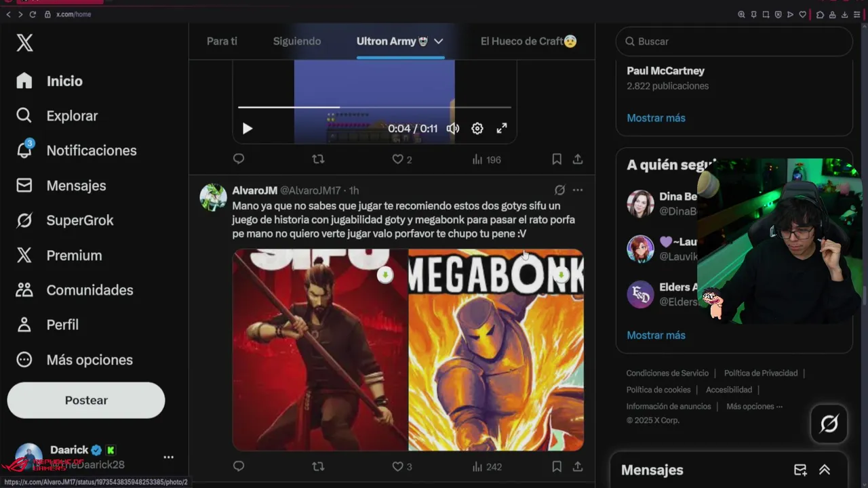Switch to the Siguiendo tab
The image size is (868, 488).
click(x=297, y=41)
